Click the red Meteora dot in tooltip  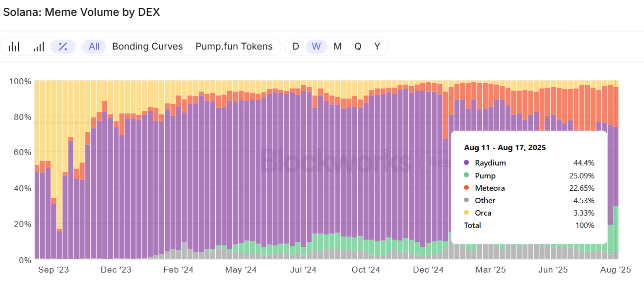pos(466,188)
